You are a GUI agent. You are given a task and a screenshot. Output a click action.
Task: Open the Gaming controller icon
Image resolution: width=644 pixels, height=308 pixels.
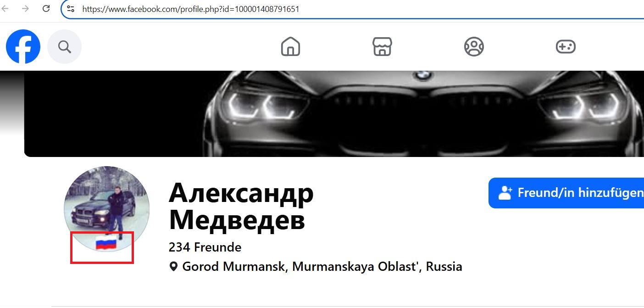566,46
